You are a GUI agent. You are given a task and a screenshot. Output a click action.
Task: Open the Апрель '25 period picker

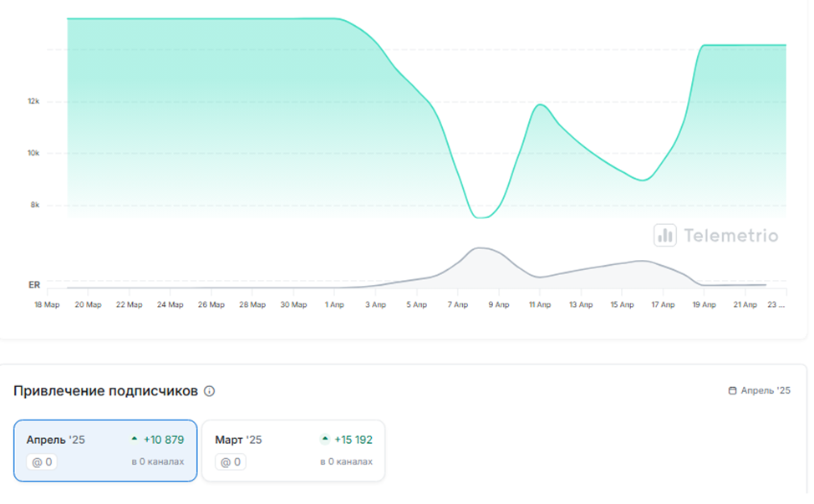760,390
